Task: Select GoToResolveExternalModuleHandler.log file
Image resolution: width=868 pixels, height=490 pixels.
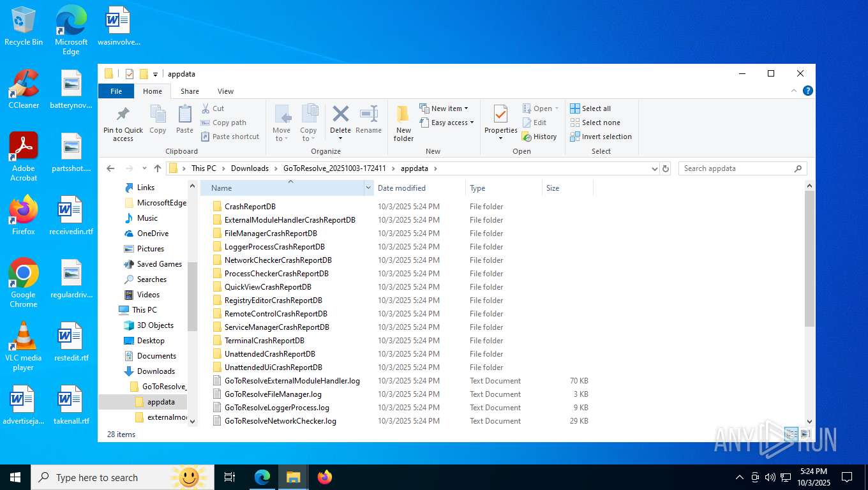Action: (x=292, y=381)
